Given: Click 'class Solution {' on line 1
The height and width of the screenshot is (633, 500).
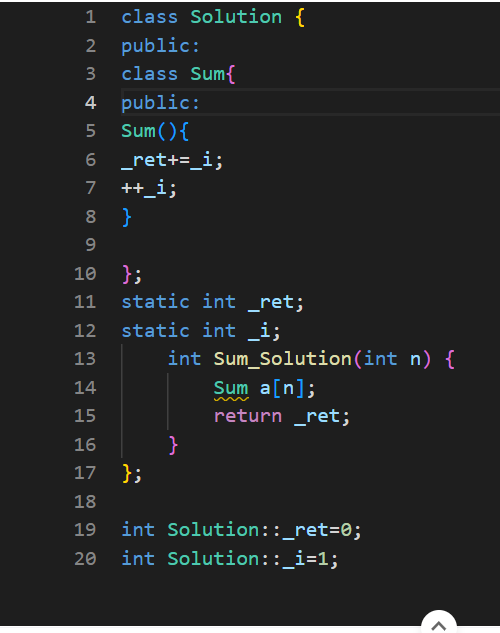Looking at the screenshot, I should click(213, 17).
